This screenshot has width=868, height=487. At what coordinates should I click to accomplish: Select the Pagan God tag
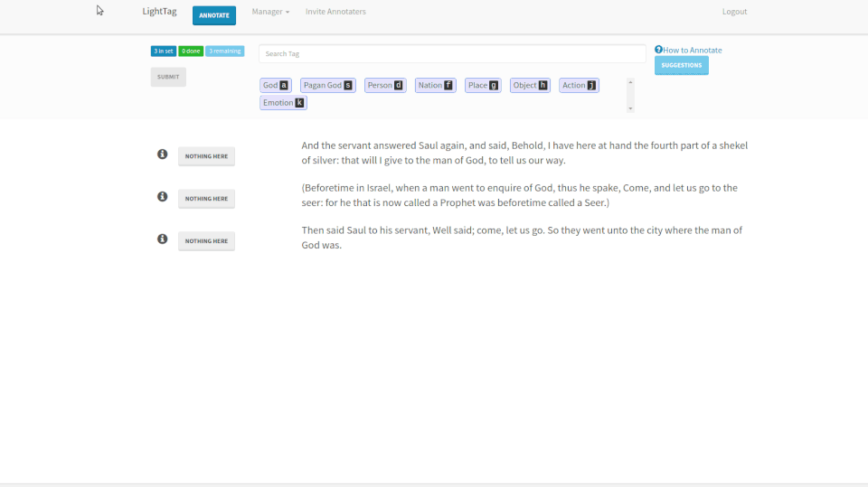coord(327,85)
